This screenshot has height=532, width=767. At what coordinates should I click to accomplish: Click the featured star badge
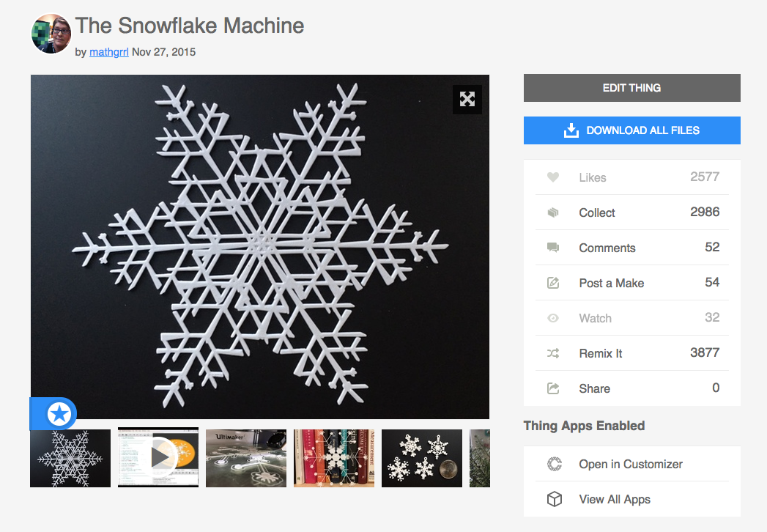point(59,414)
